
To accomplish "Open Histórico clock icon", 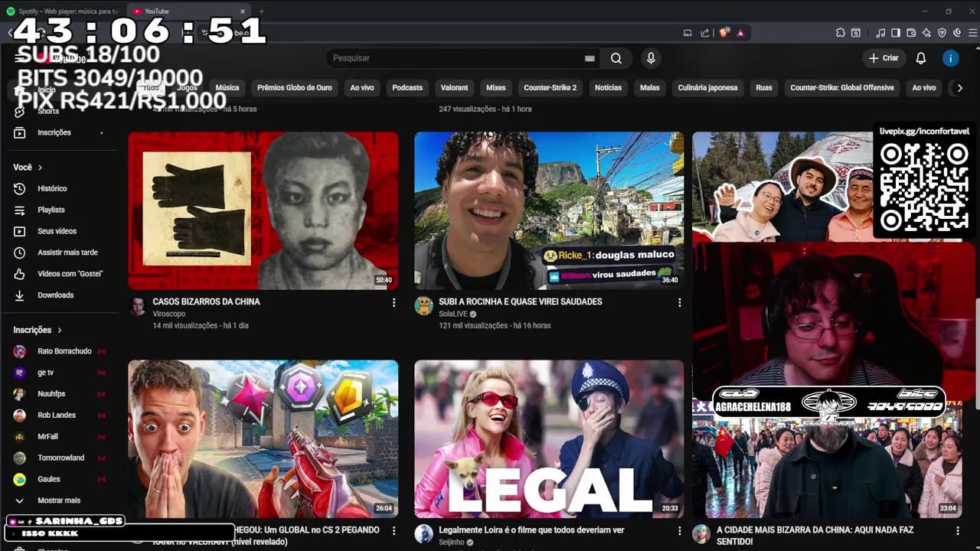I will [x=20, y=188].
